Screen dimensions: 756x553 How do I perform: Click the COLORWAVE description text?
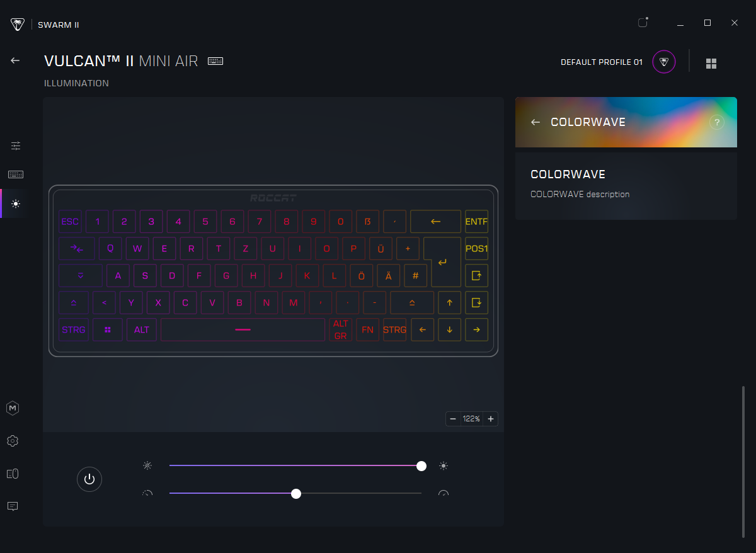(x=580, y=194)
